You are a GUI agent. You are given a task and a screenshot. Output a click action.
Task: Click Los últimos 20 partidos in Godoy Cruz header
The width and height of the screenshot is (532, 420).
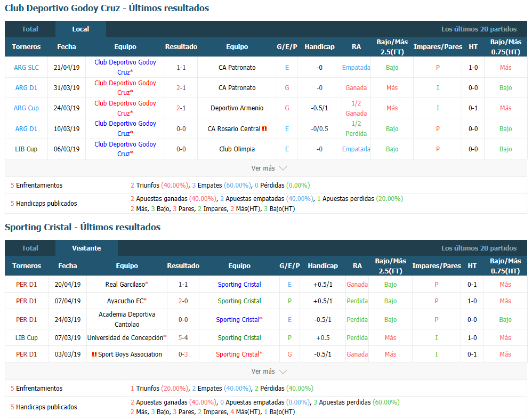point(479,29)
